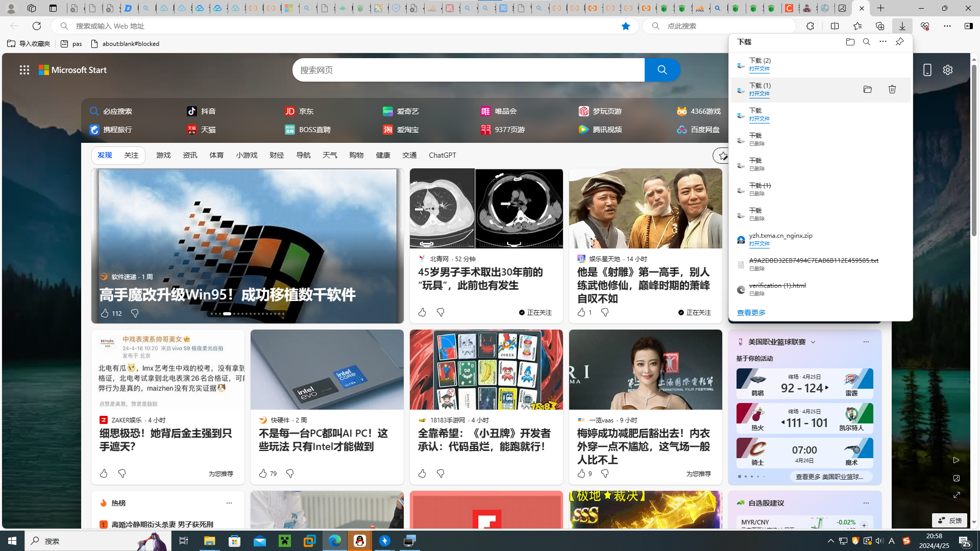Open 下载 (2) 打开文件 link
The image size is (980, 551).
759,69
